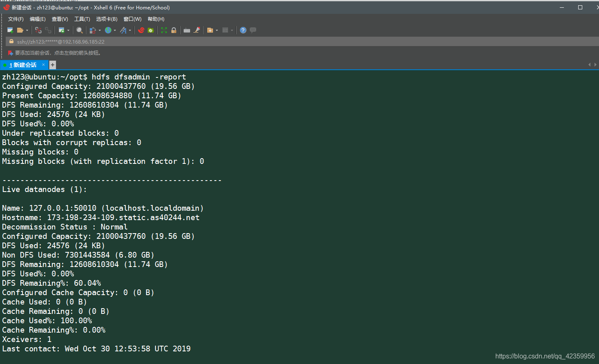The width and height of the screenshot is (599, 364).
Task: Expand the globe icon dropdown arrow
Action: pos(115,30)
